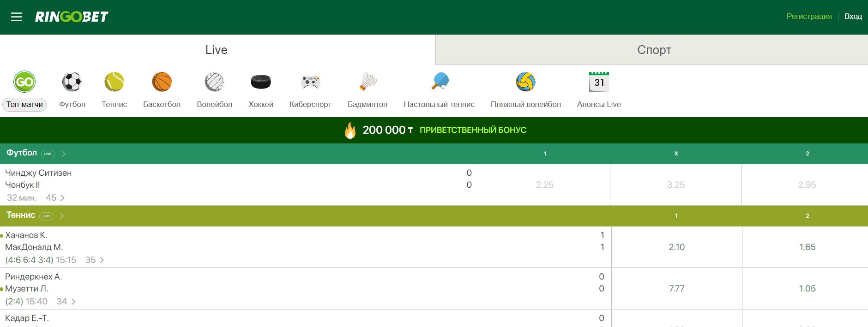868x327 pixels.
Task: Open the Футбол category label
Action: 72,105
